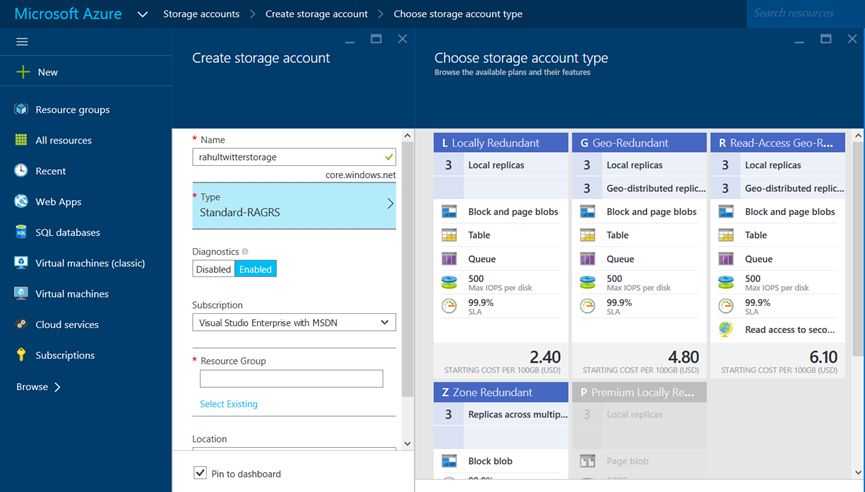Select the Read-Access Geo-Redundant plan header

point(778,143)
